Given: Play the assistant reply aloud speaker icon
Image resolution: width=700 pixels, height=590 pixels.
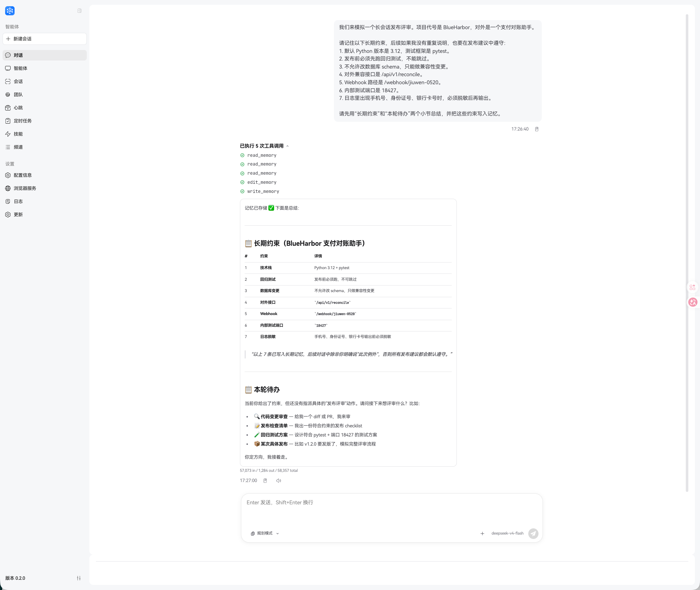Looking at the screenshot, I should pos(279,481).
